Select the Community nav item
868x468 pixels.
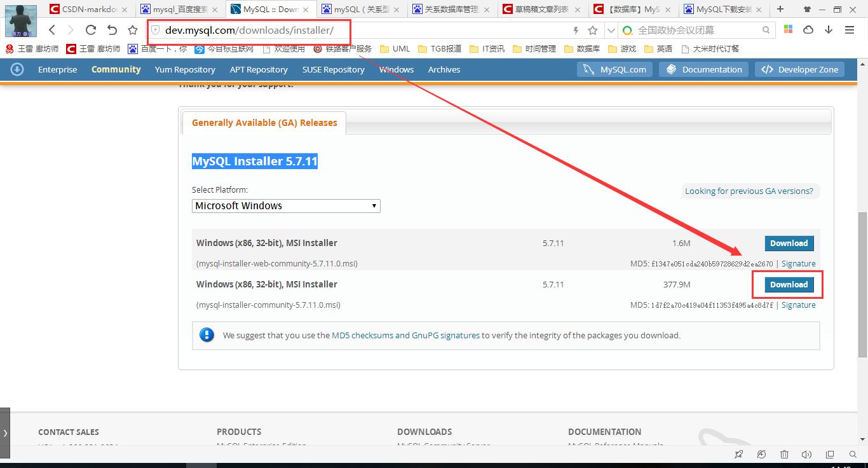(x=116, y=69)
